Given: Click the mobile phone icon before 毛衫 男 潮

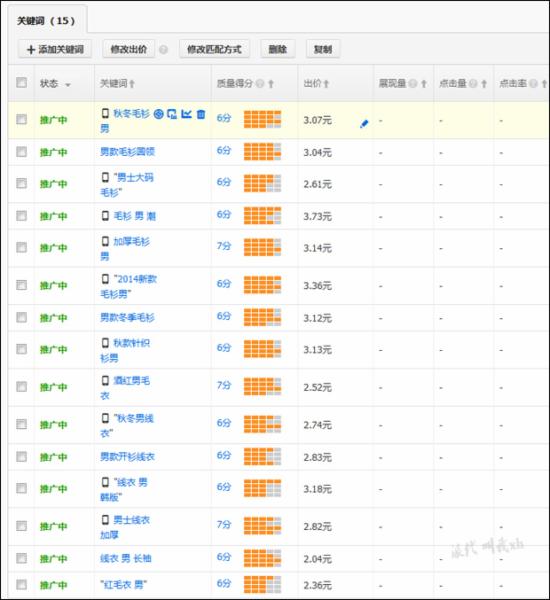Looking at the screenshot, I should pos(105,216).
